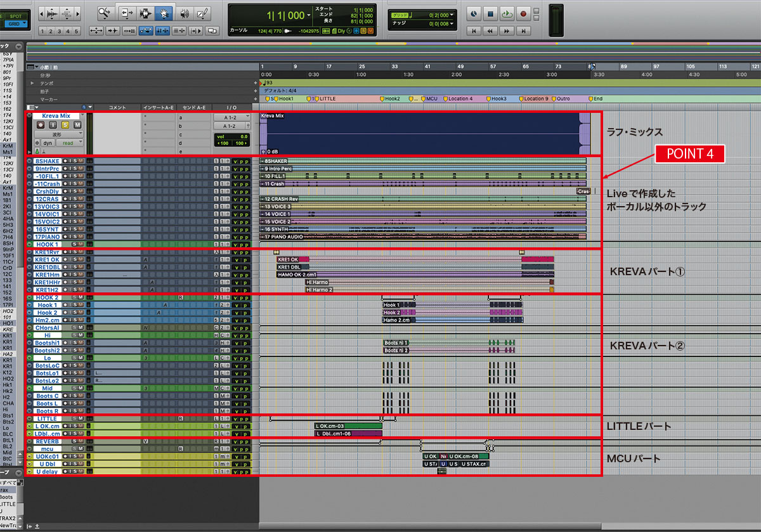Select the Scrubber speaker tool
Viewport: 761px width, 532px height.
point(184,13)
